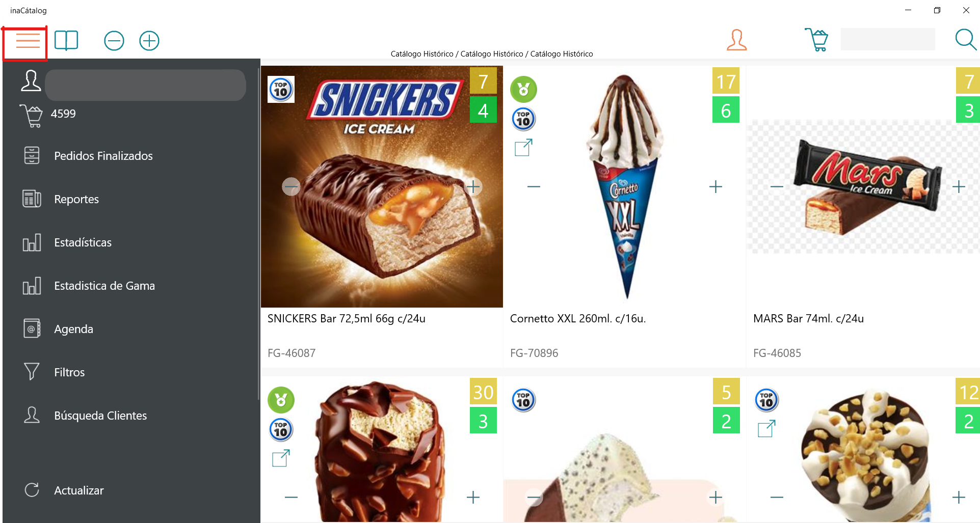The height and width of the screenshot is (523, 980).
Task: Collapse the hamburger side menu
Action: [28, 41]
